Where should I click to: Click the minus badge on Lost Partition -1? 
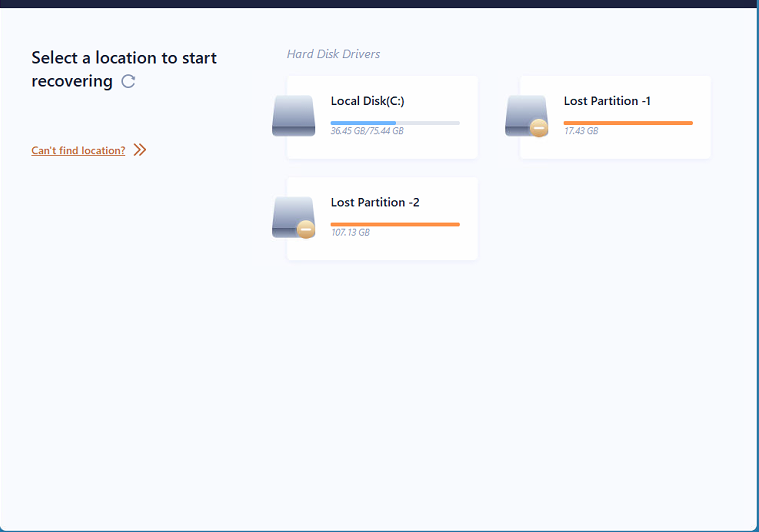[x=539, y=128]
